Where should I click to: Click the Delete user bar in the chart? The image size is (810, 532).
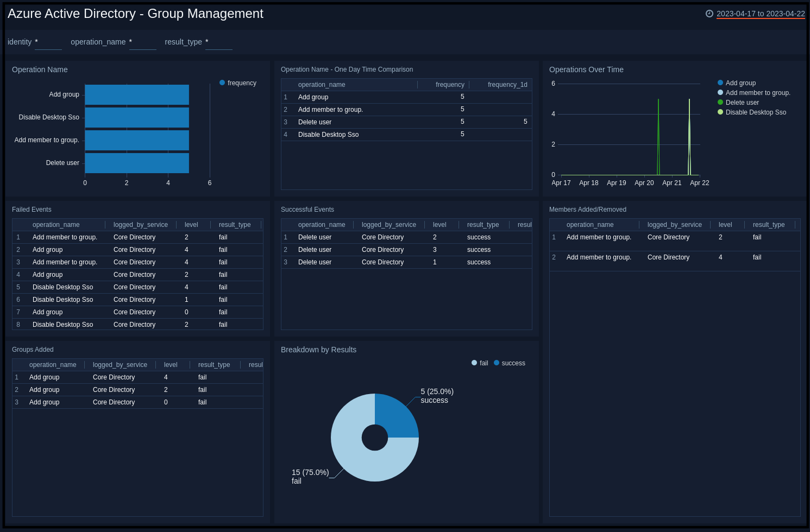(137, 163)
